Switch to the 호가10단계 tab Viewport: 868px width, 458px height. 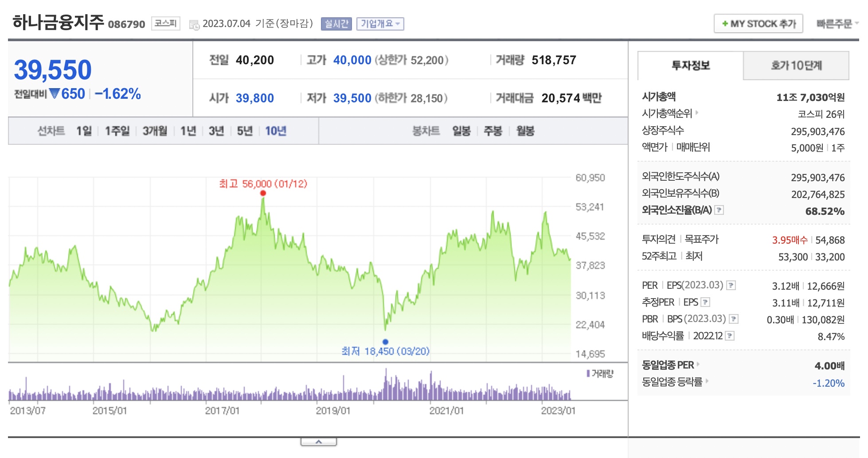796,66
